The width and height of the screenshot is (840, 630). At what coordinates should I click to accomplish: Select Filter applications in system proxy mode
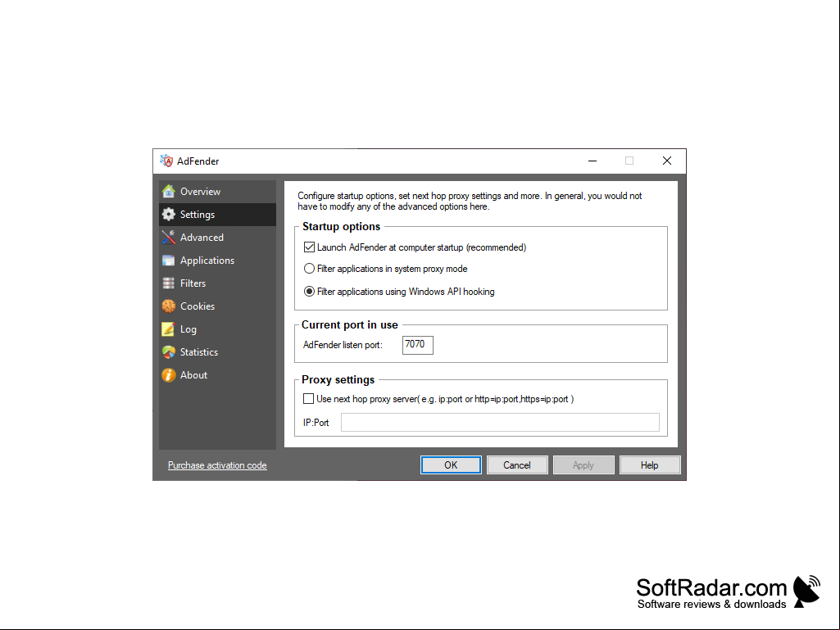pyautogui.click(x=309, y=269)
